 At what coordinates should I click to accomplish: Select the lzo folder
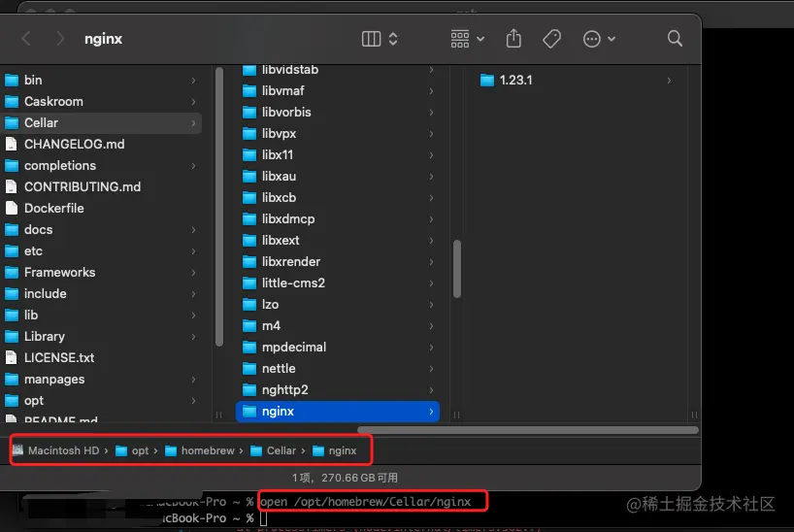tap(338, 304)
